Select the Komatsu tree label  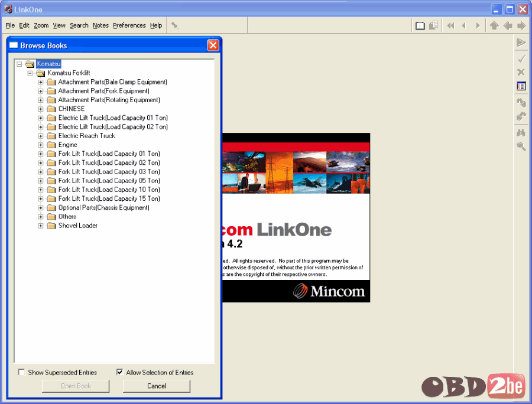pyautogui.click(x=48, y=64)
